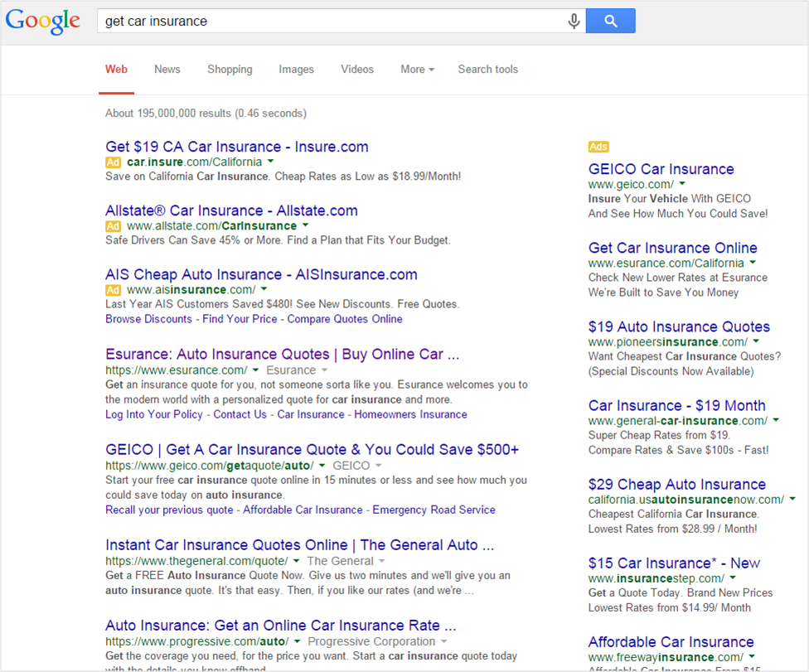
Task: Expand arrow next to www.esurance.com/California
Action: tap(753, 263)
